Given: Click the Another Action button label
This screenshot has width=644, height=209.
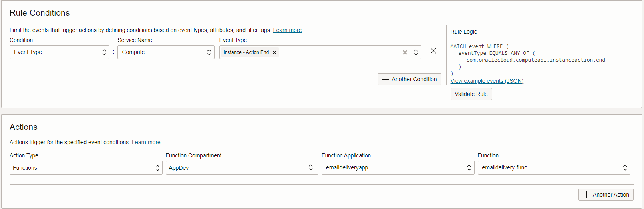Looking at the screenshot, I should click(611, 195).
